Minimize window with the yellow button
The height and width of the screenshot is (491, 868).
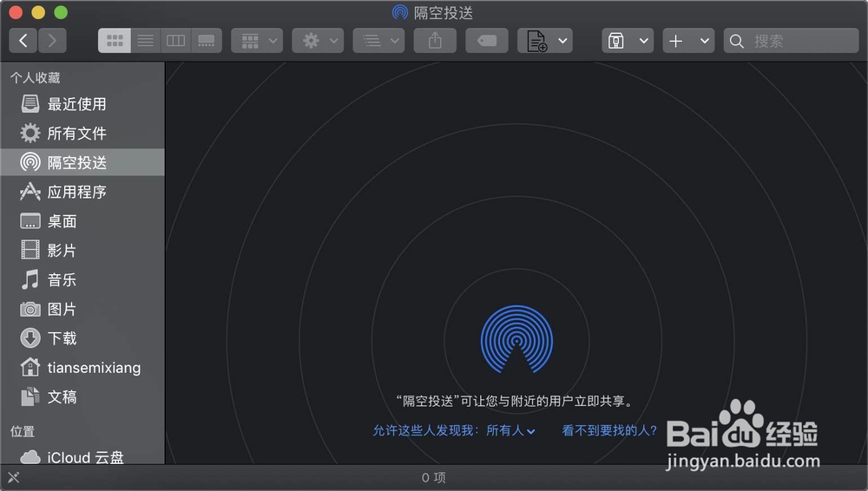(38, 12)
